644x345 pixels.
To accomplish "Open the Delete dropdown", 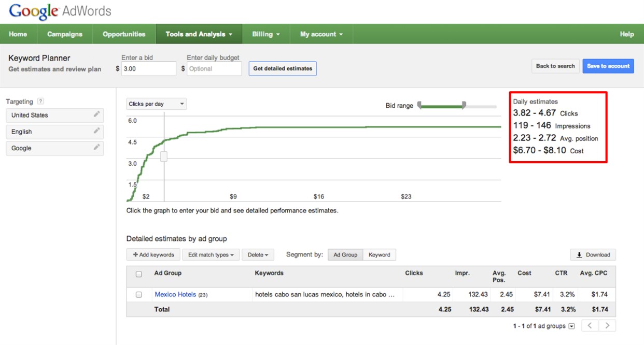I will [x=258, y=255].
